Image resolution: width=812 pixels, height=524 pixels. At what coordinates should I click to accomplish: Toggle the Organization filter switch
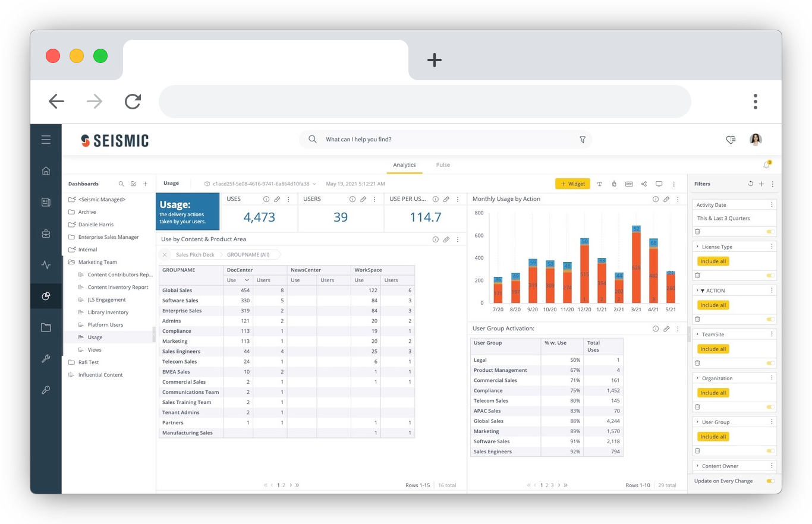point(770,407)
